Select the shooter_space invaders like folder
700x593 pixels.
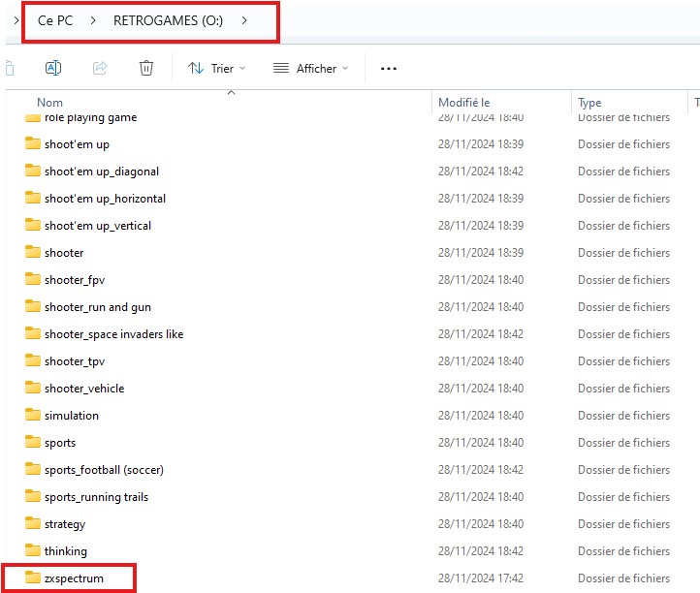(113, 334)
